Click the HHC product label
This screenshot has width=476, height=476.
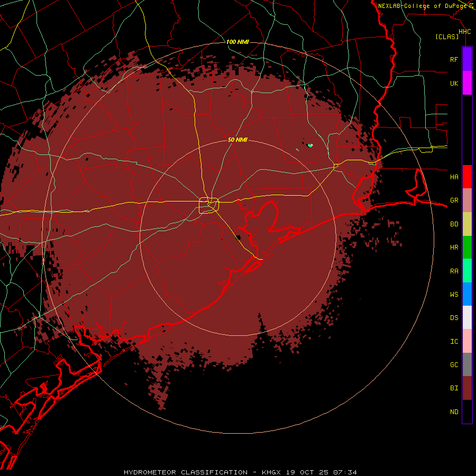coord(465,32)
